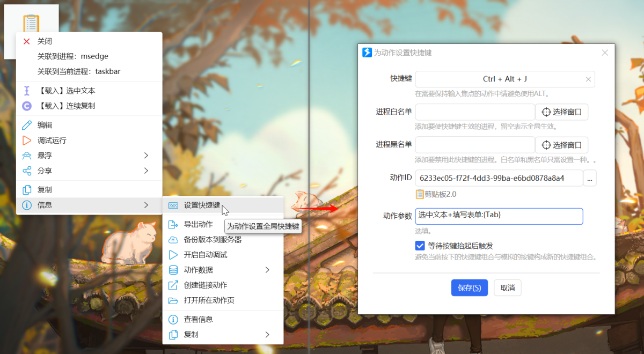Image resolution: width=644 pixels, height=354 pixels.
Task: Expand the 信息 submenu arrow
Action: (x=146, y=205)
